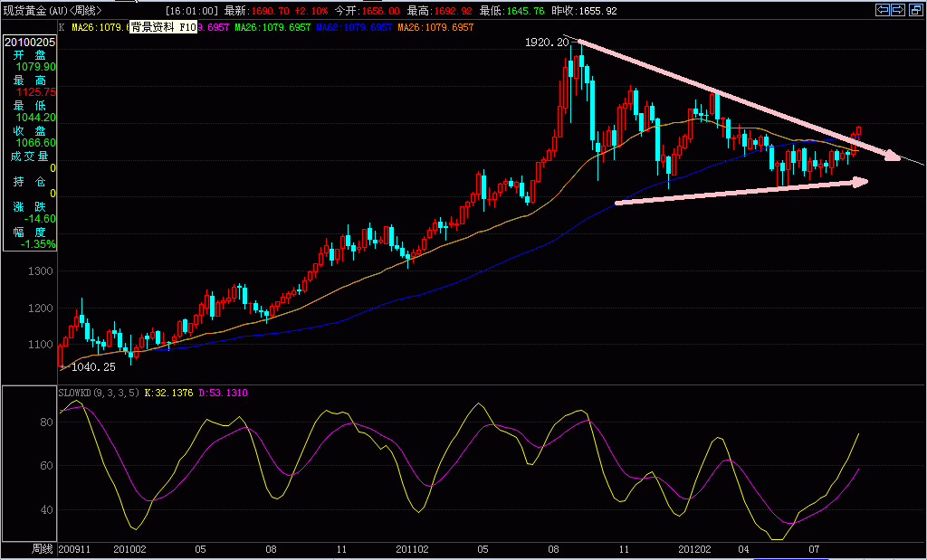The width and height of the screenshot is (927, 560).
Task: Click the 40 level on KD axis
Action: 46,509
